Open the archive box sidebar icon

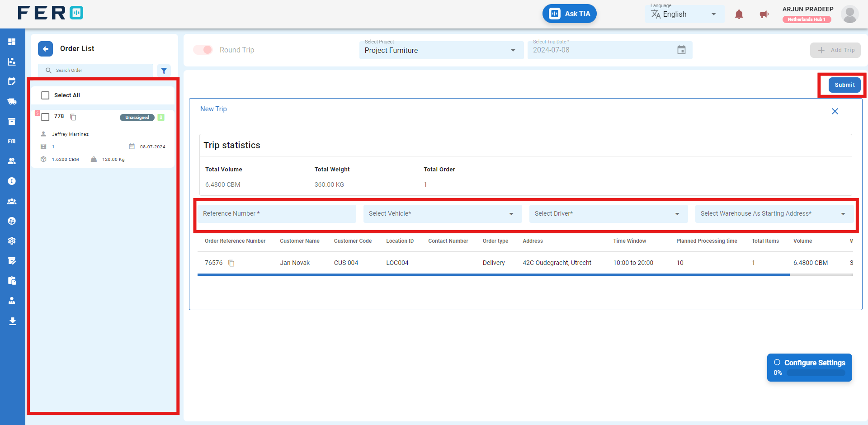point(12,121)
